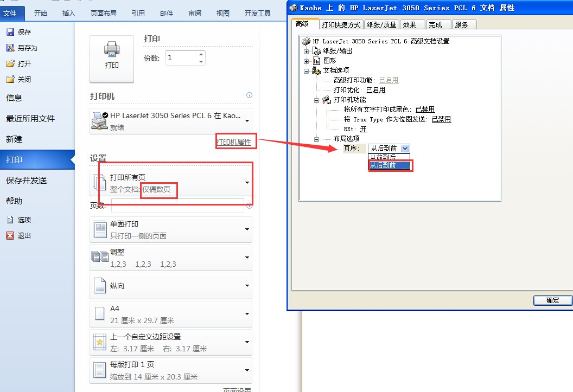
Task: Increase copies with the up stepper arrow
Action: 201,54
